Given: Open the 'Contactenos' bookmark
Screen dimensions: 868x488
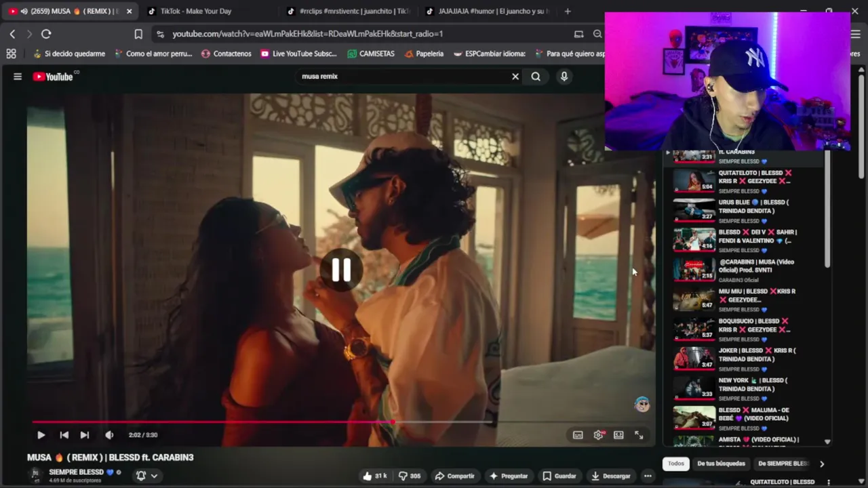Looking at the screenshot, I should (x=226, y=54).
